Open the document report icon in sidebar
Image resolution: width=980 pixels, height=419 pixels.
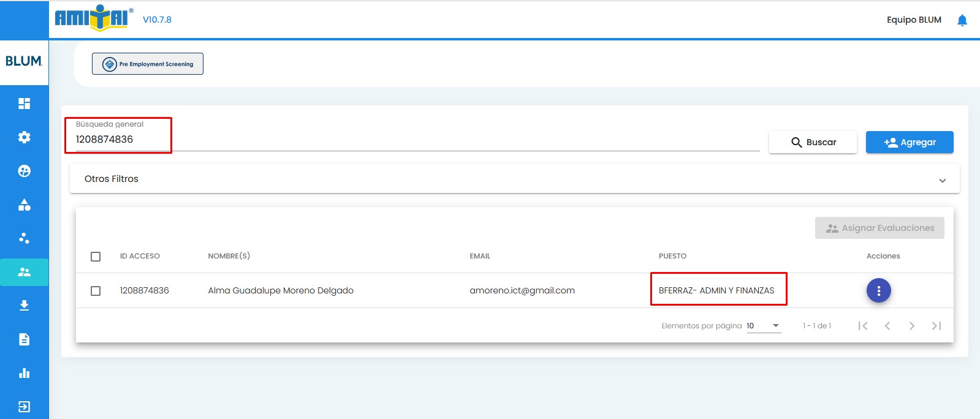coord(24,339)
